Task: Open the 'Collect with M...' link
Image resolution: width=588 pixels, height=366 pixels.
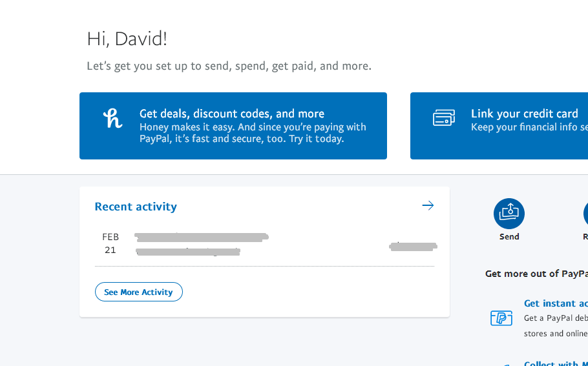Action: tap(555, 363)
